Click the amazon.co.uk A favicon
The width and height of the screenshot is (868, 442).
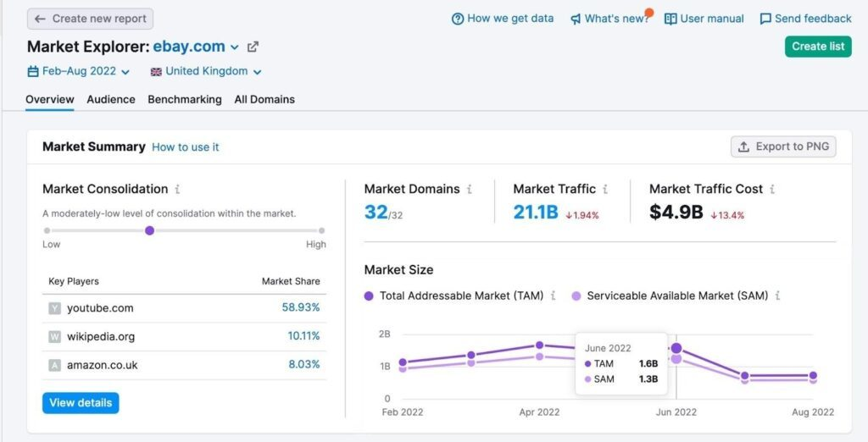coord(54,365)
